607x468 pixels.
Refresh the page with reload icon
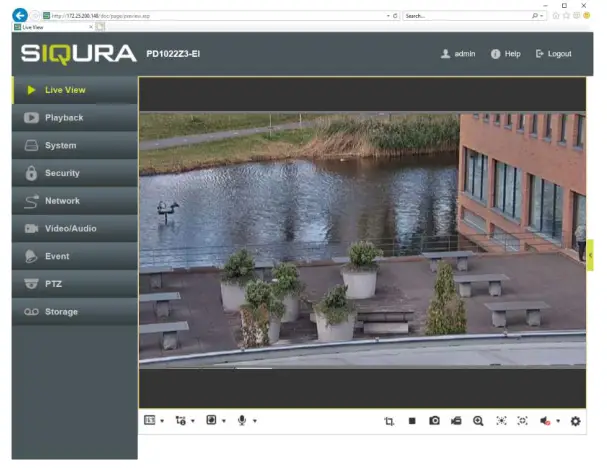tap(395, 16)
